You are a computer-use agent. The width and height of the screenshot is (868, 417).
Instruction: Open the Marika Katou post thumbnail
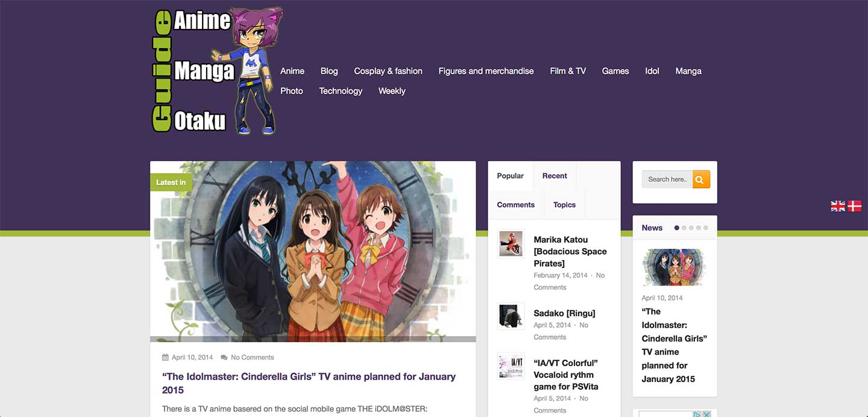(x=511, y=244)
